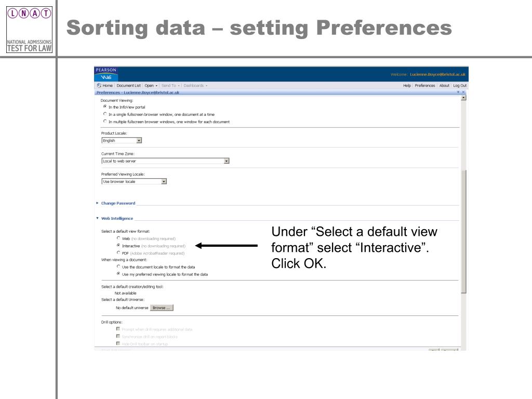Click the LNAT logo in the slide corner

(x=29, y=12)
